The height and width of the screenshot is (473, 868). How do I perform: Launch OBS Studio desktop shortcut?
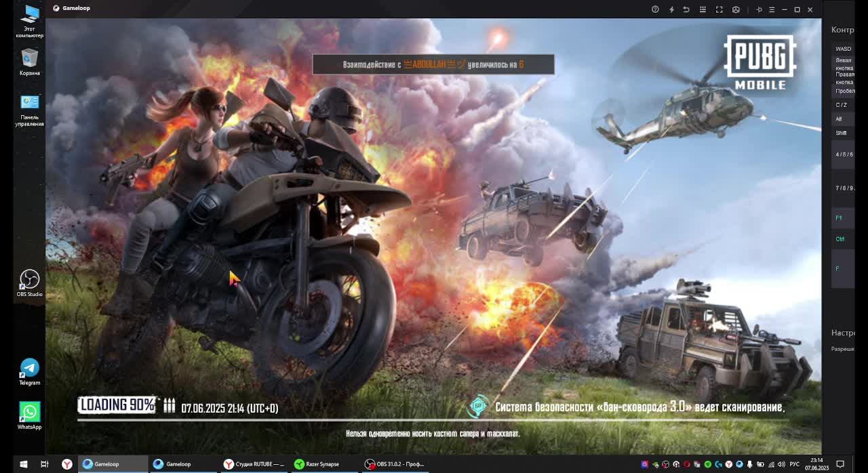point(30,283)
